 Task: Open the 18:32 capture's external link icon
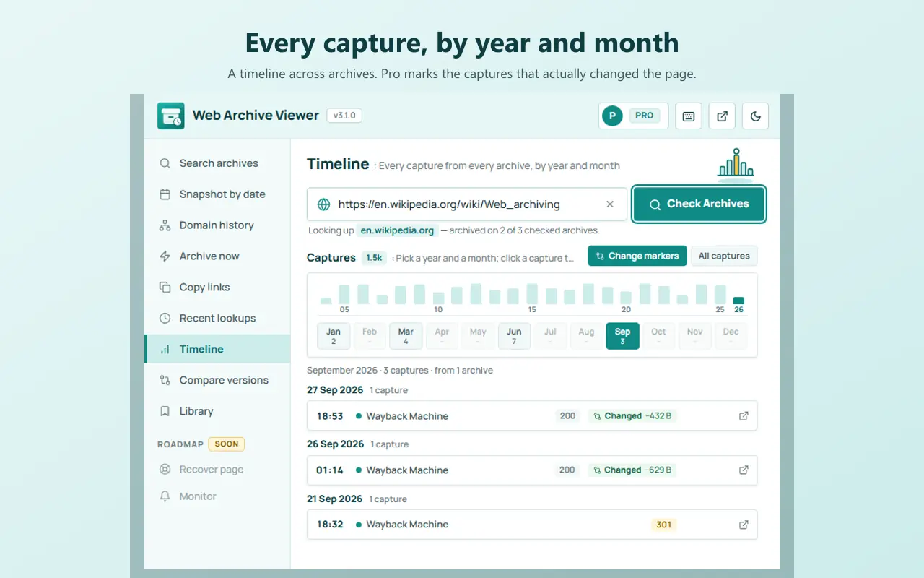click(744, 525)
